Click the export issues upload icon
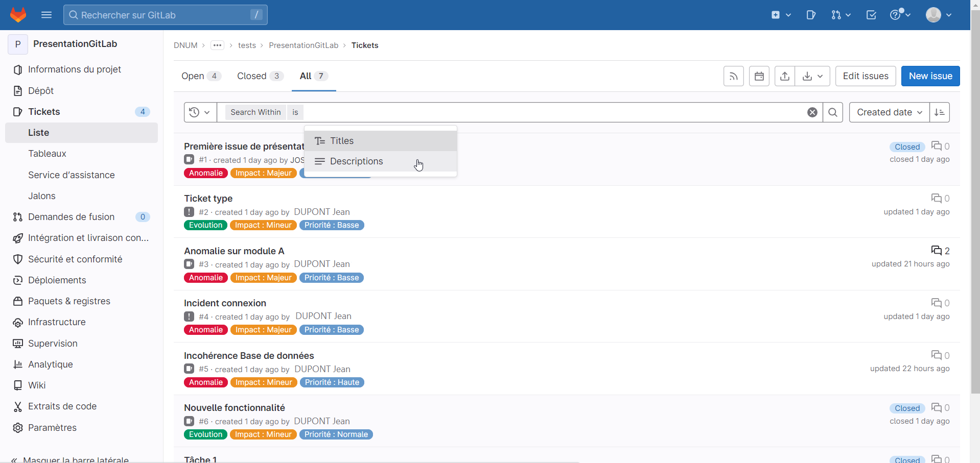 click(x=784, y=76)
